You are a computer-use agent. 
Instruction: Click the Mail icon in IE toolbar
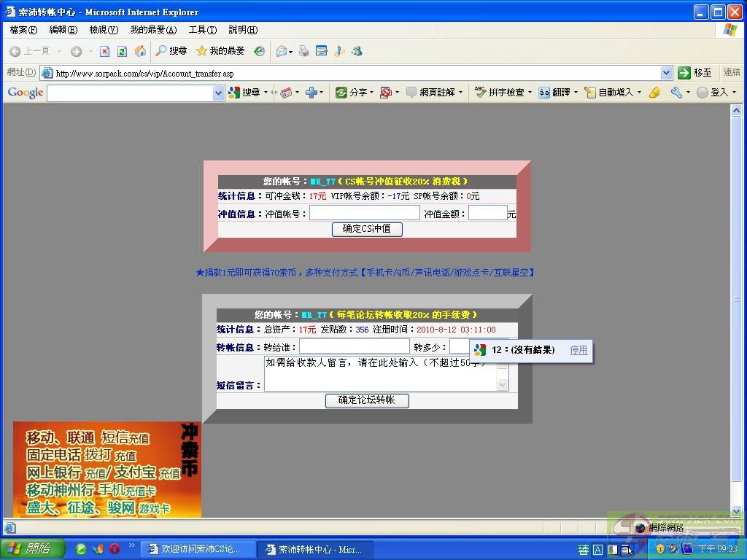click(x=282, y=51)
